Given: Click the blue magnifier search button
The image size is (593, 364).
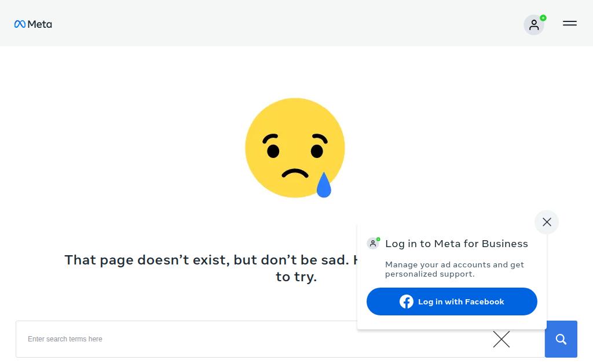Looking at the screenshot, I should [x=561, y=339].
